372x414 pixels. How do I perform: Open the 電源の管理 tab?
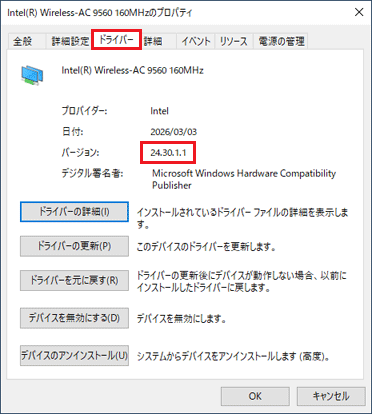[281, 41]
